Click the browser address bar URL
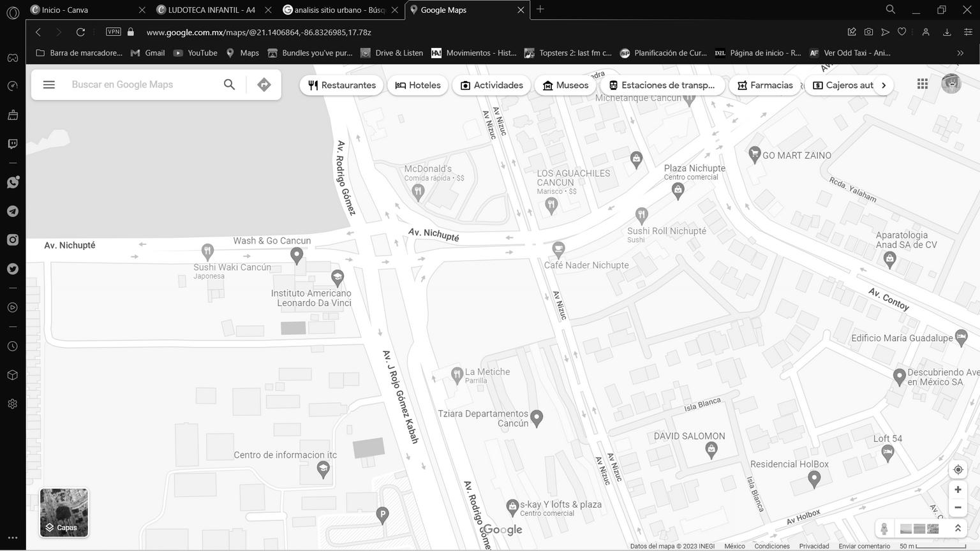Viewport: 980px width, 551px height. pyautogui.click(x=258, y=32)
